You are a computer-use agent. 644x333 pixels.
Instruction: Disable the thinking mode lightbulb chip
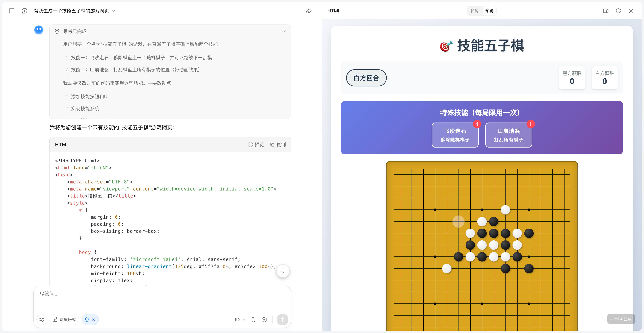[x=94, y=320]
